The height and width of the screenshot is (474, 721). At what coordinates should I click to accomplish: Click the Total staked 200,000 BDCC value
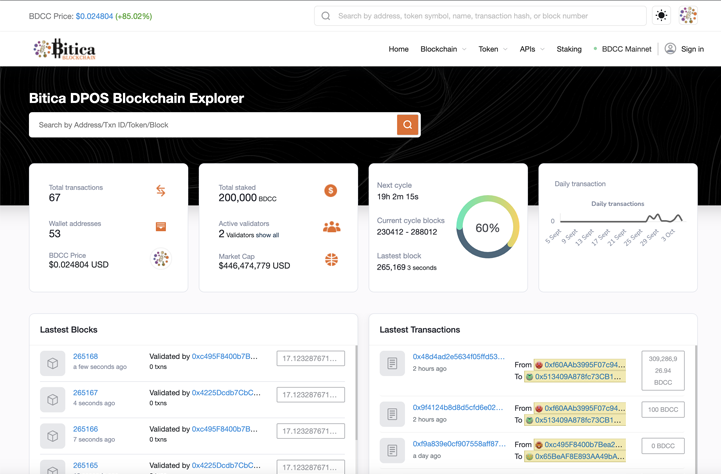pyautogui.click(x=247, y=198)
